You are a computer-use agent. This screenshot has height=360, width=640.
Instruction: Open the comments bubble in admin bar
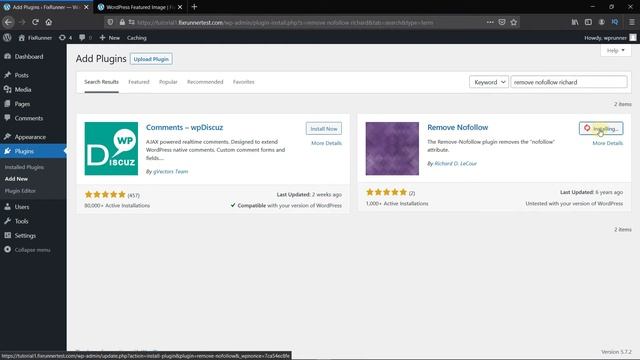click(85, 38)
